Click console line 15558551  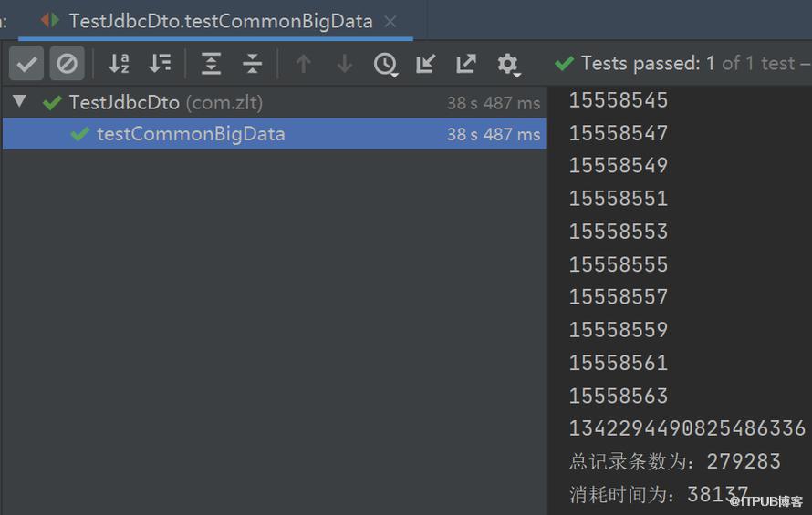[x=619, y=199]
